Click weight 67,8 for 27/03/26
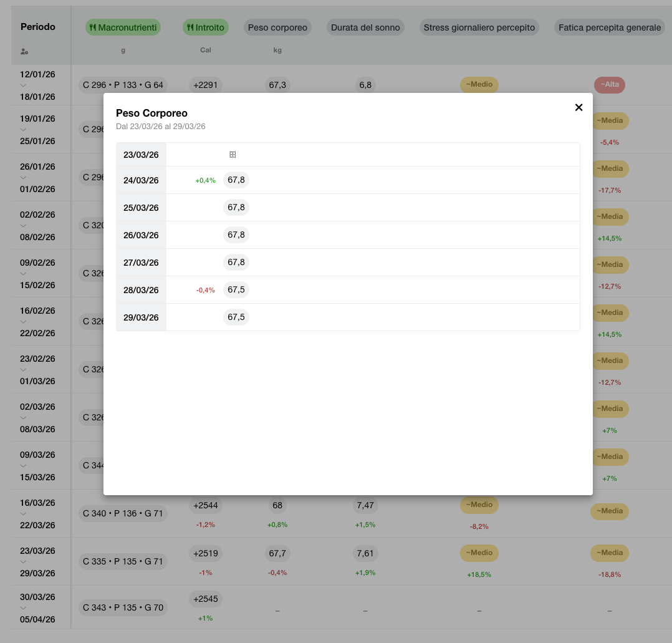This screenshot has width=672, height=643. [236, 263]
